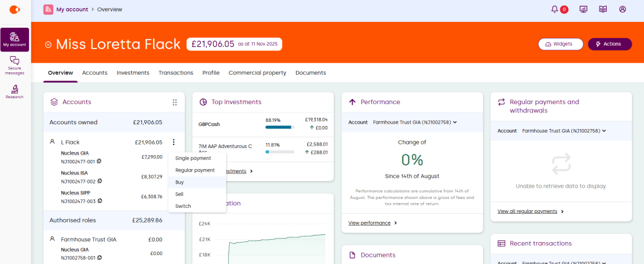Go to the Commercial property tab
Viewport: 644px width, 264px height.
257,73
